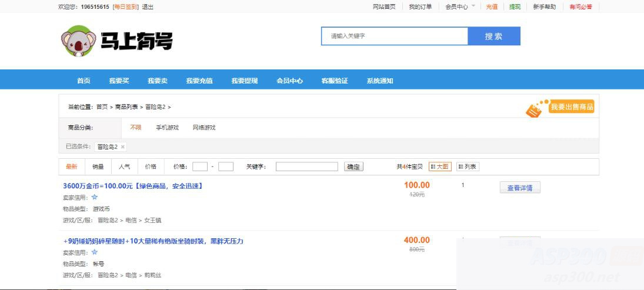Open 我要买 in the navigation bar
The width and height of the screenshot is (644, 290).
point(119,81)
